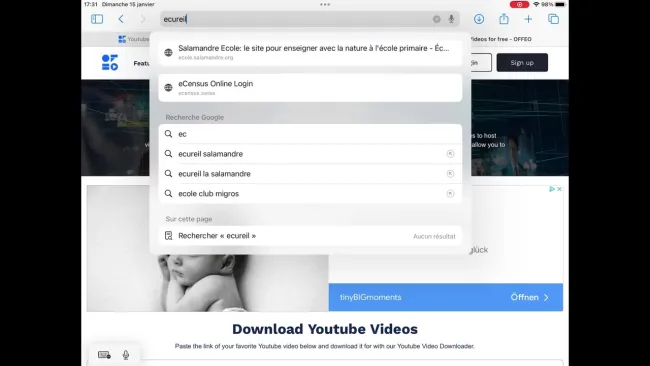650x366 pixels.
Task: Click the OFFEO logo
Action: pyautogui.click(x=110, y=63)
